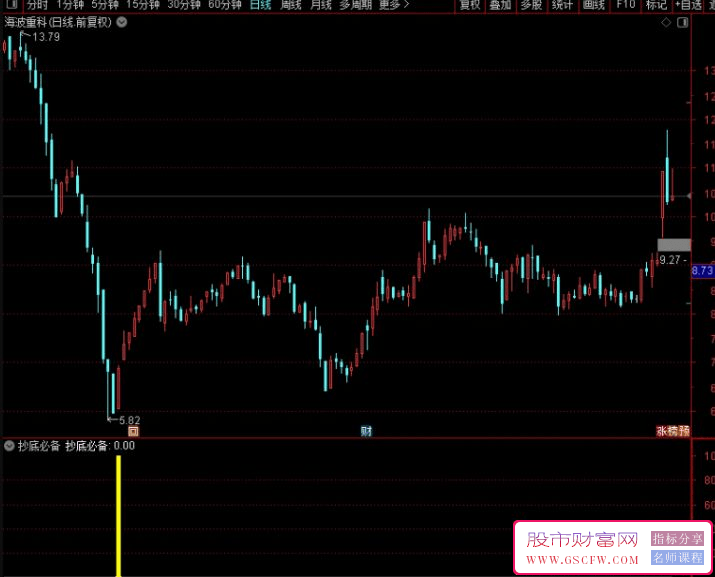Click the 名师课程 link in banner
The image size is (715, 577).
pyautogui.click(x=677, y=557)
